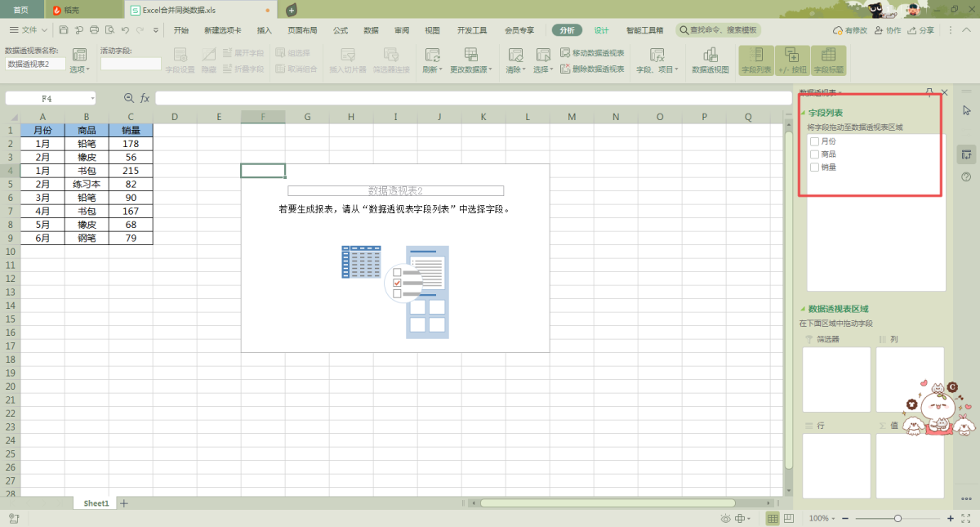Click the Undo arrow icon
This screenshot has height=527, width=980.
click(125, 30)
